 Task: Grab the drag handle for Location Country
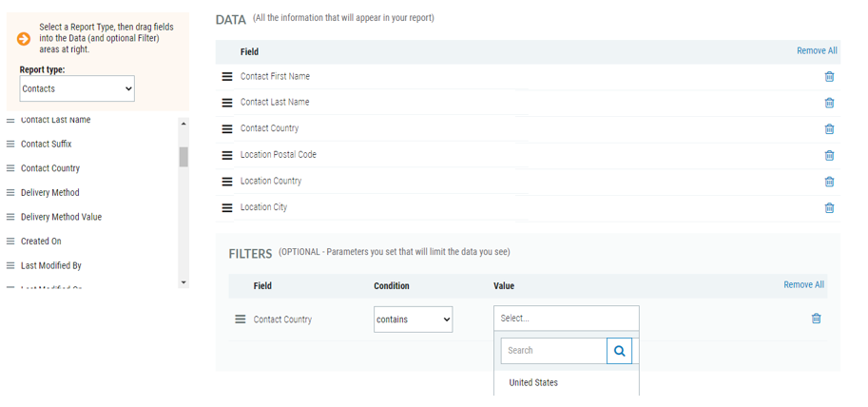(227, 182)
